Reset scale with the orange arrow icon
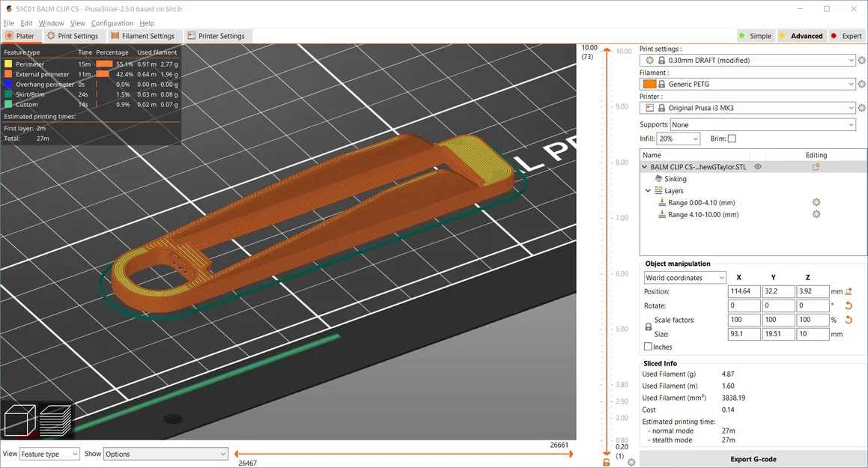The image size is (868, 468). point(848,320)
